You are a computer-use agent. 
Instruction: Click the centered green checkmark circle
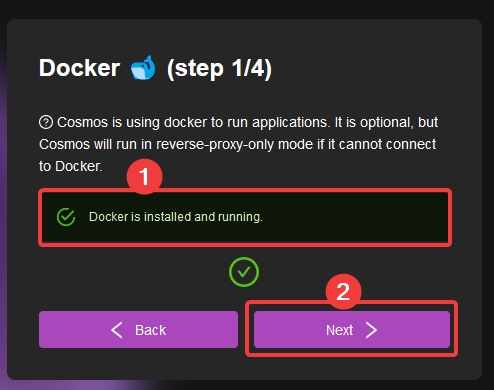click(x=244, y=272)
